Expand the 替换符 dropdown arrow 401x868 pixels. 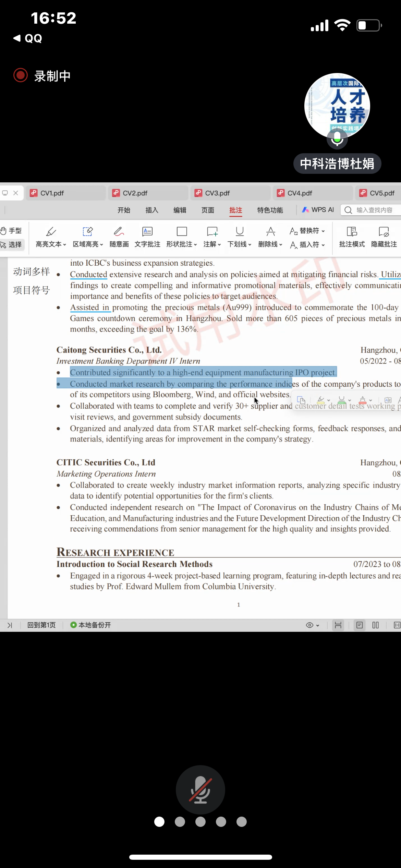323,231
